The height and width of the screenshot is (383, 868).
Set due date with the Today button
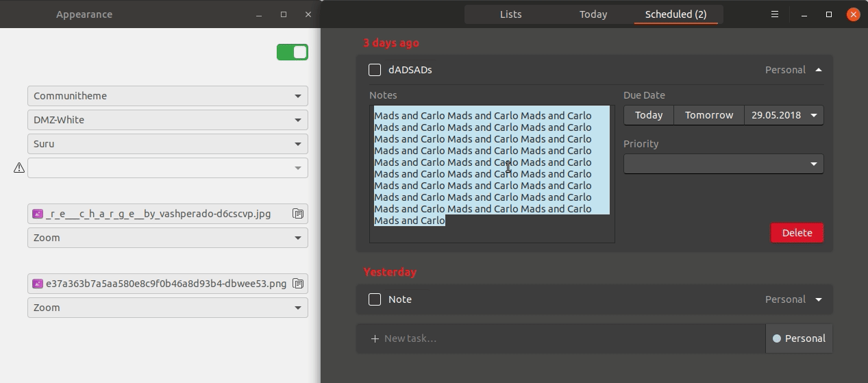click(649, 115)
